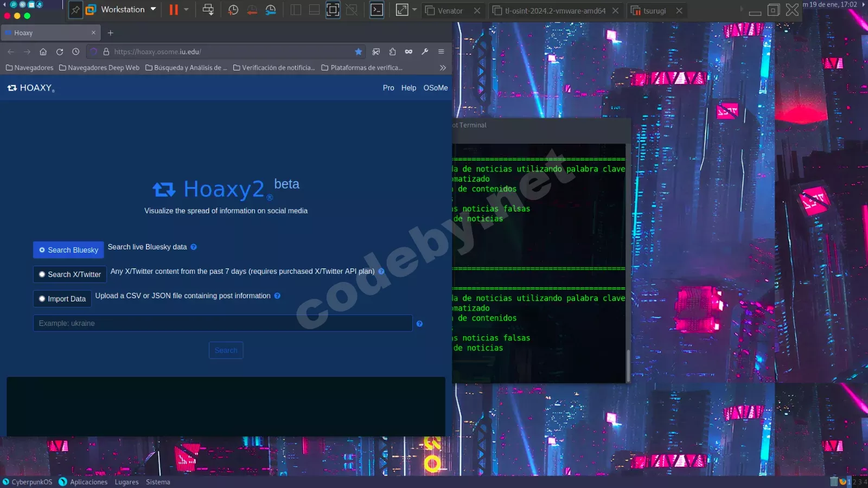Click the help icon beside Search live Bluesky data
The image size is (868, 488).
[194, 247]
